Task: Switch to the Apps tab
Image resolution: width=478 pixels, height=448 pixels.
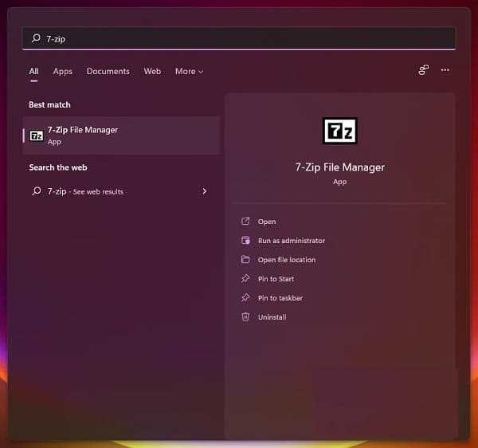Action: tap(62, 72)
